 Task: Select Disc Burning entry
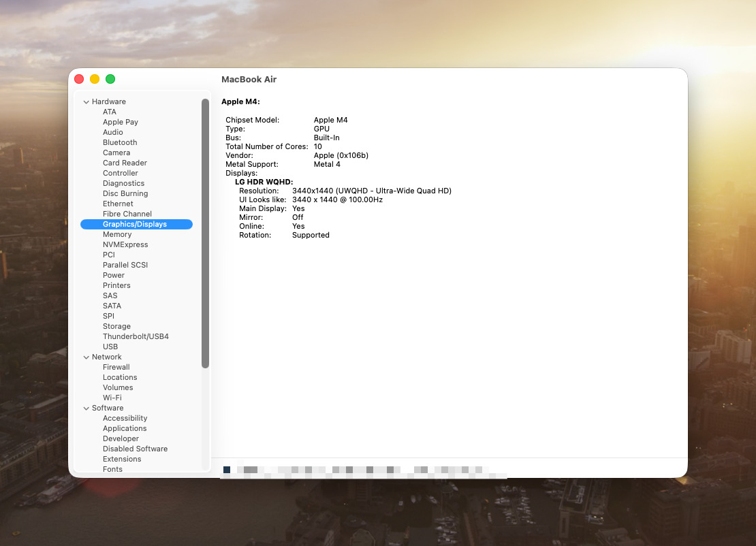[125, 193]
